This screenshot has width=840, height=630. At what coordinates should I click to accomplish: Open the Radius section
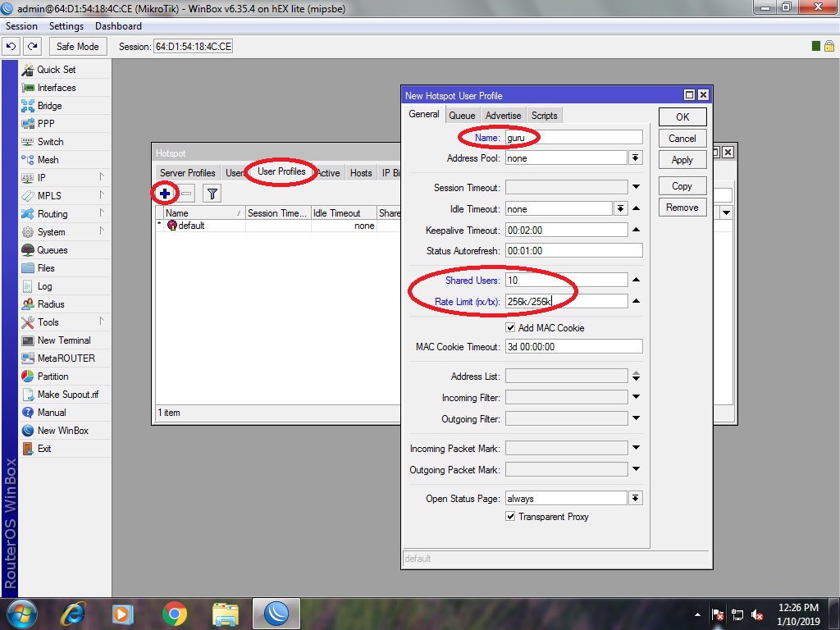pos(51,304)
